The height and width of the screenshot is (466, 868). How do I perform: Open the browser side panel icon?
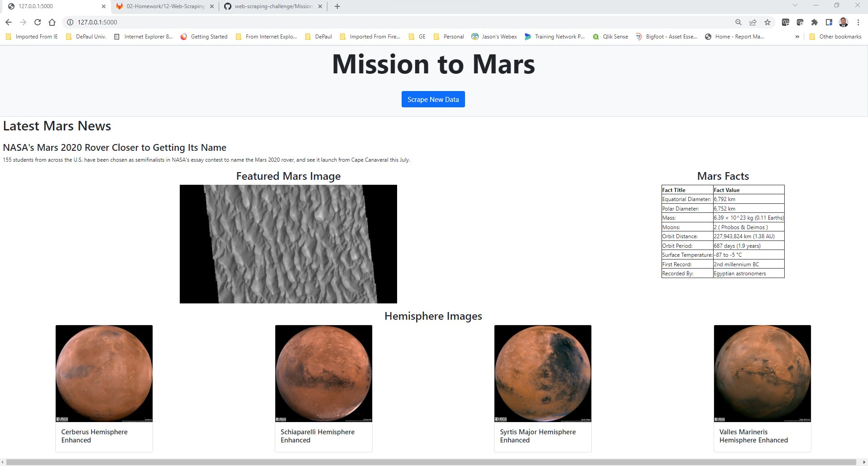(829, 22)
